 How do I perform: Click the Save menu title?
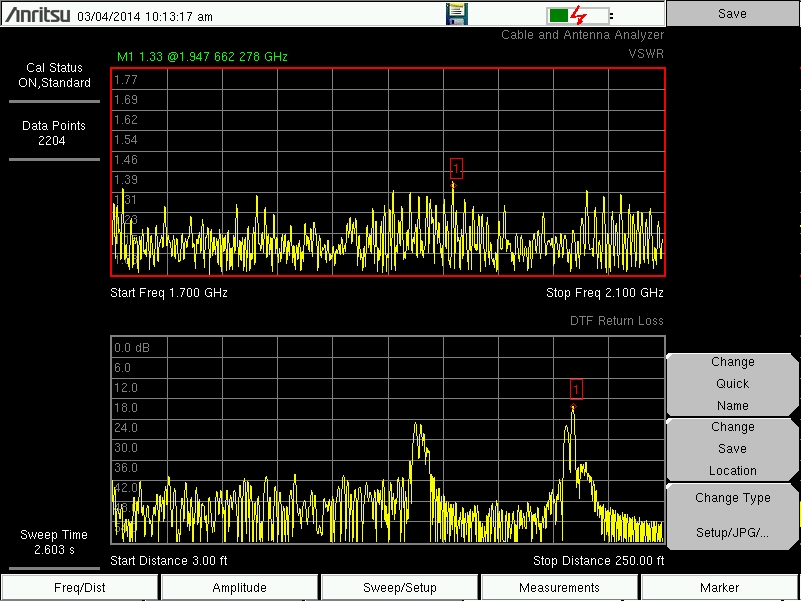tap(732, 14)
